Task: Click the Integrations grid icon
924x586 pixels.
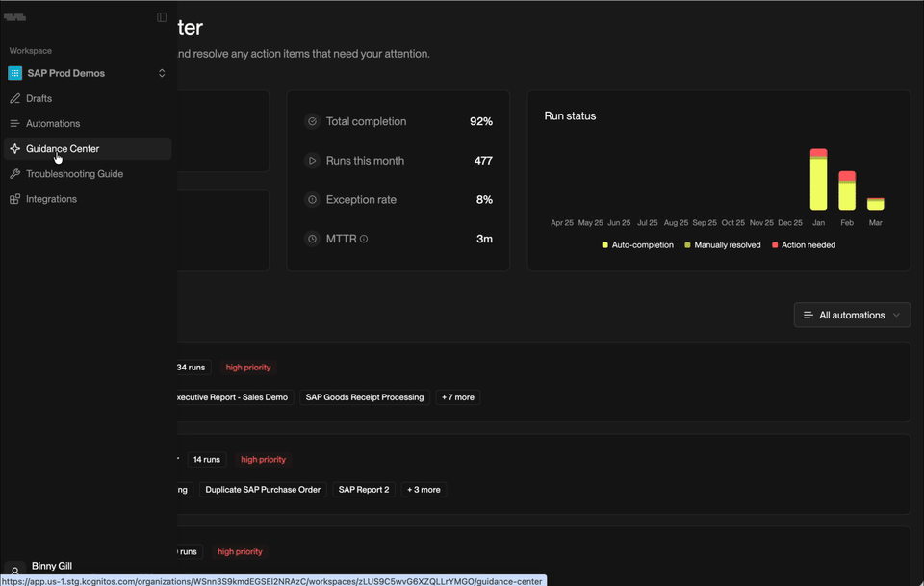Action: click(x=14, y=199)
